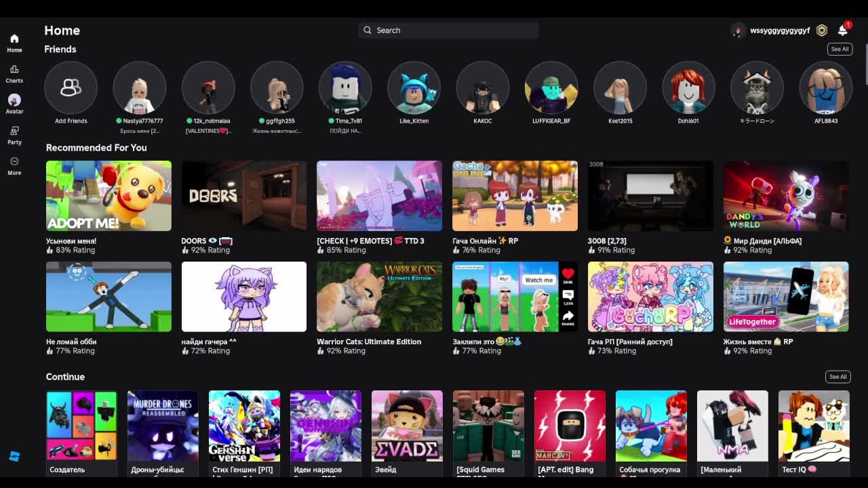Open friend KAKOC avatar
Image resolution: width=868 pixels, height=488 pixels.
tap(483, 87)
